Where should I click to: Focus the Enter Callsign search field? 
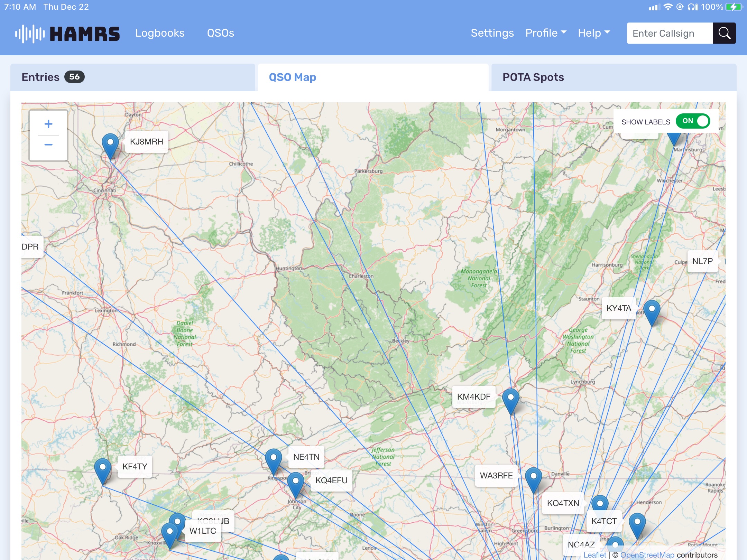tap(670, 33)
